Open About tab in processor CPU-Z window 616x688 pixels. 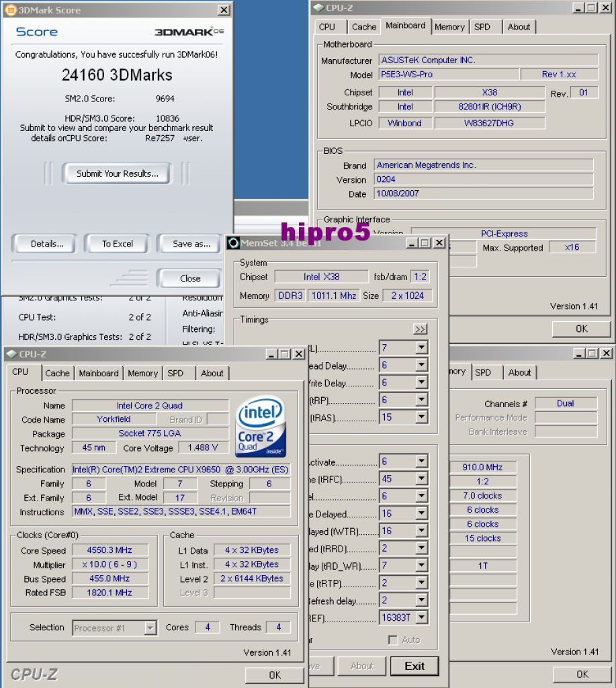212,373
